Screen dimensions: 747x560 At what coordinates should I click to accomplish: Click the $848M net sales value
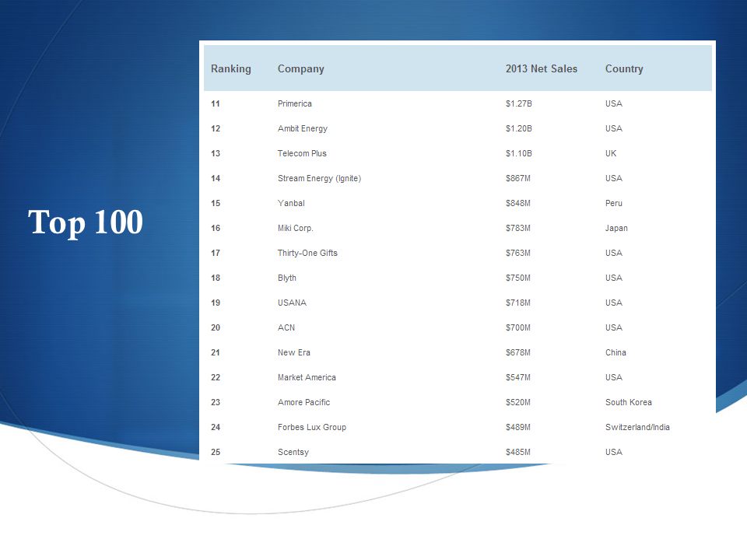(518, 203)
